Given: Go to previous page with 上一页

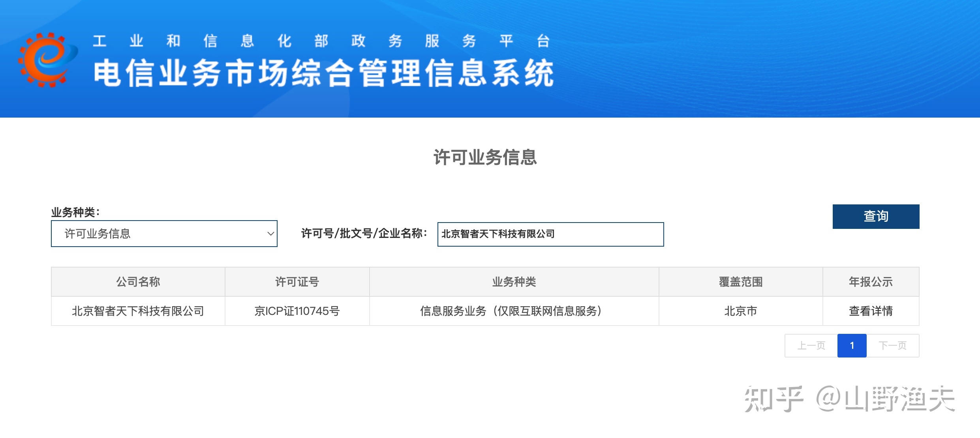Looking at the screenshot, I should 811,346.
